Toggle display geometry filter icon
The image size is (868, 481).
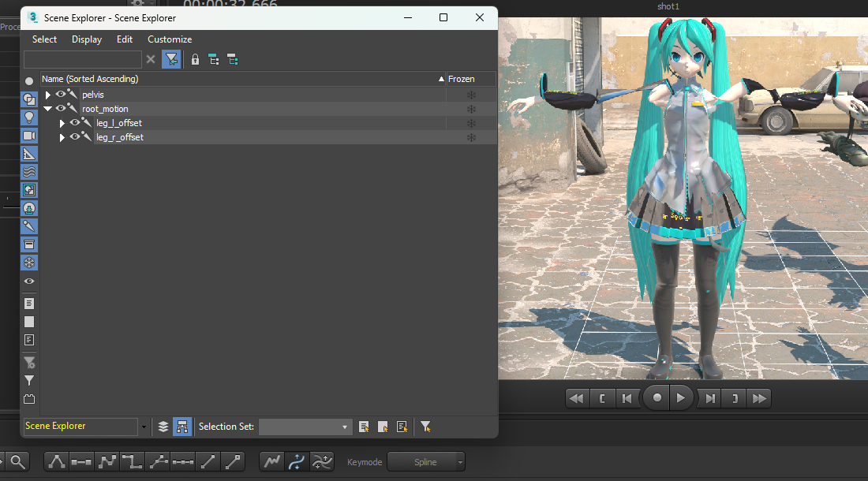(x=29, y=99)
